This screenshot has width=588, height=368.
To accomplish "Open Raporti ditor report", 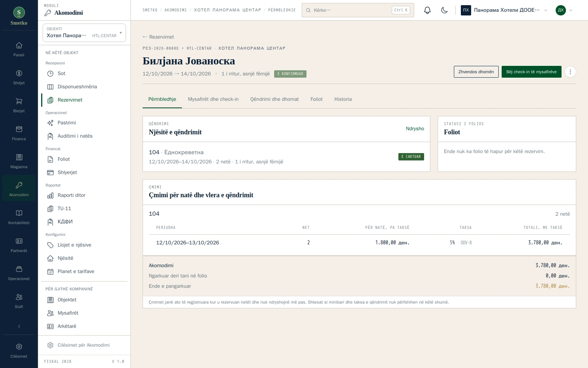I will point(84,195).
